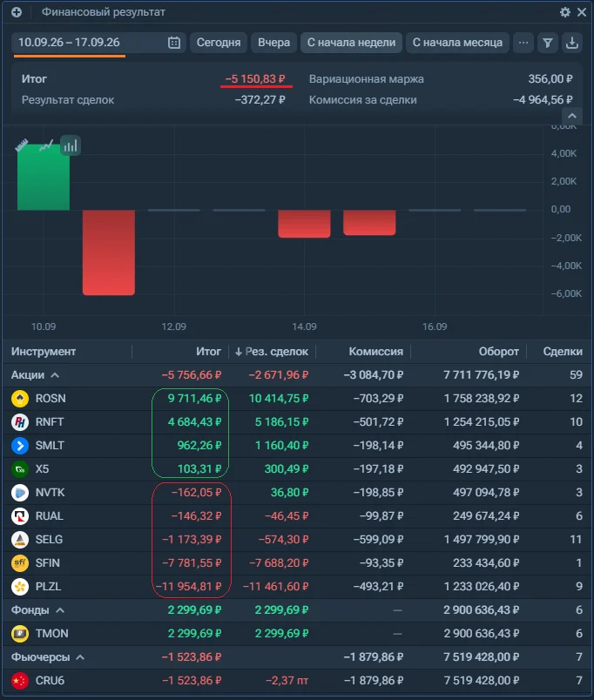Click the Акции commission total −3 084,70 ₽

(374, 375)
